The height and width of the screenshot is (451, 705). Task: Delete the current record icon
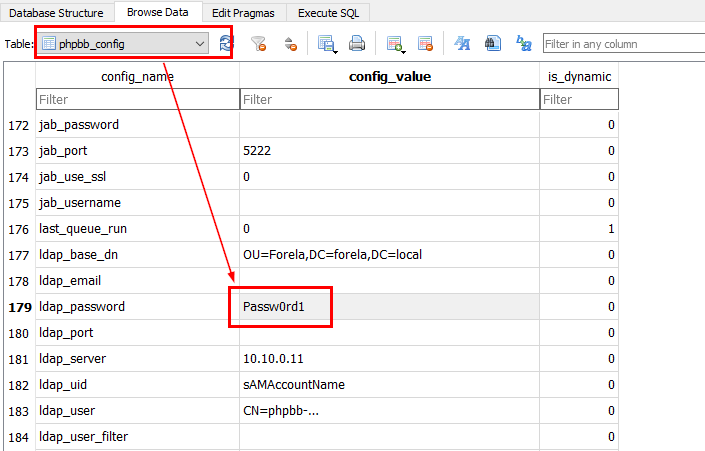click(x=425, y=44)
